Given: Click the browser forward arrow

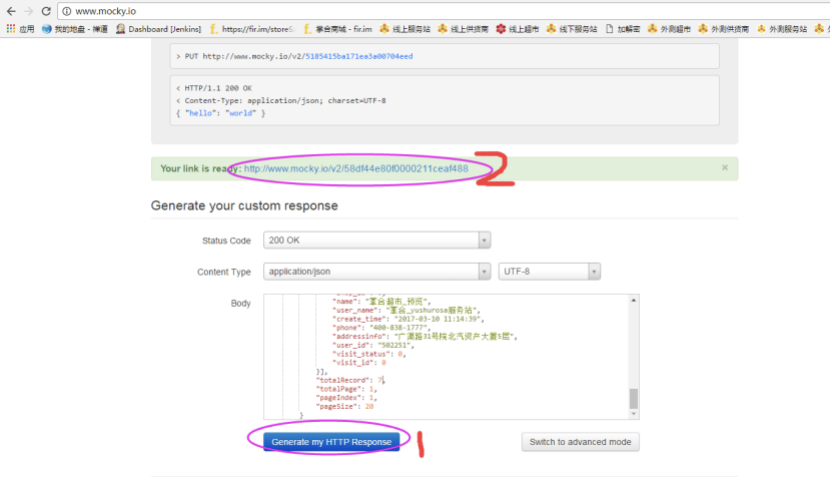Looking at the screenshot, I should click(29, 11).
